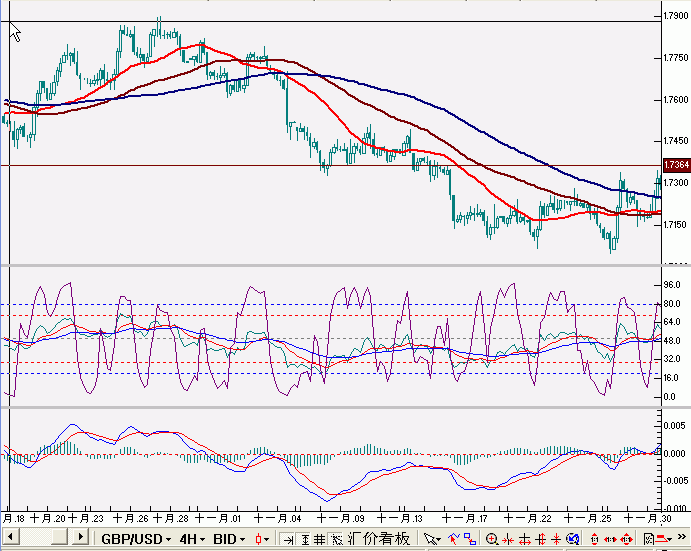The width and height of the screenshot is (691, 551).
Task: Click the scrollbar right arrow
Action: pos(80,537)
